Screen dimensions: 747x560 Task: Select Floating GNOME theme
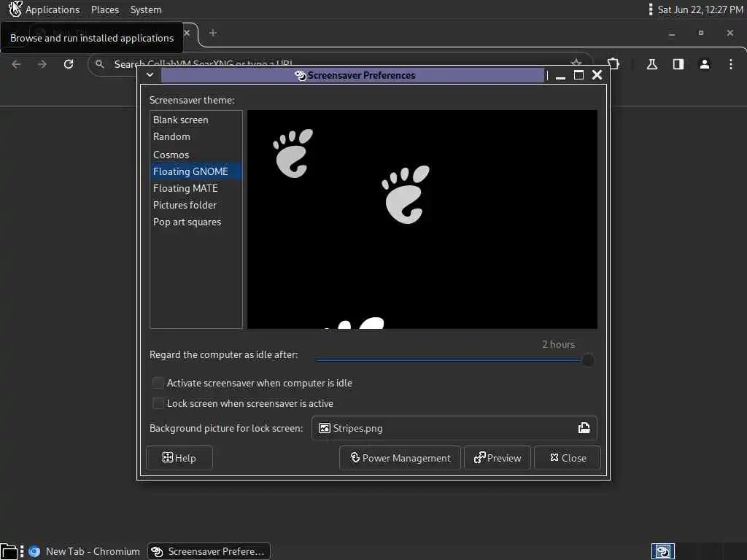pyautogui.click(x=196, y=171)
